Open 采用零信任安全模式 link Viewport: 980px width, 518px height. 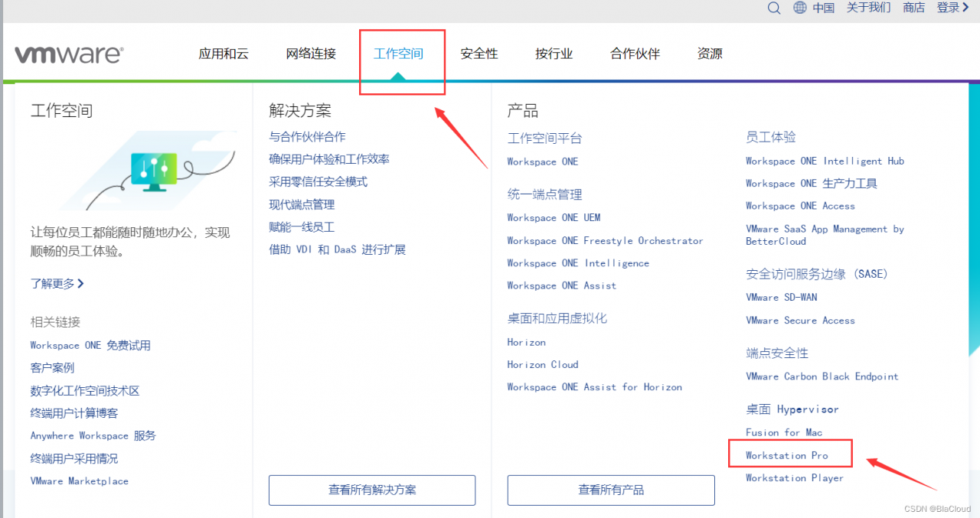click(318, 182)
